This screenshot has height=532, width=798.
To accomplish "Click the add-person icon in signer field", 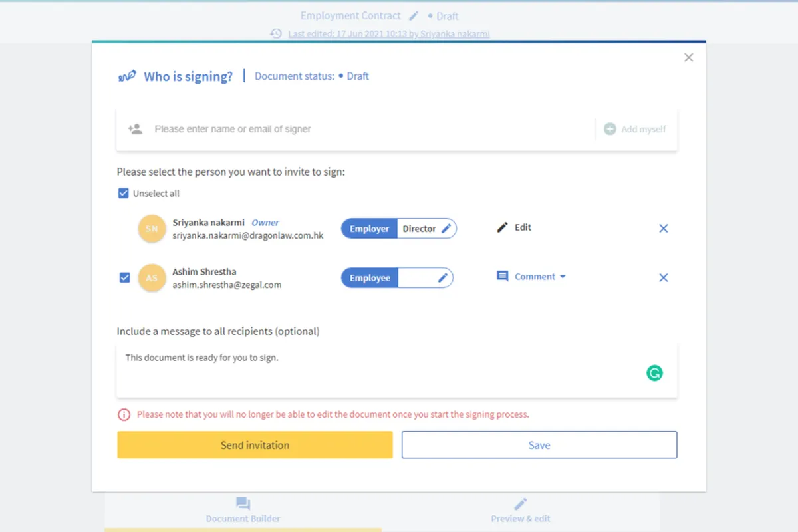I will tap(135, 129).
